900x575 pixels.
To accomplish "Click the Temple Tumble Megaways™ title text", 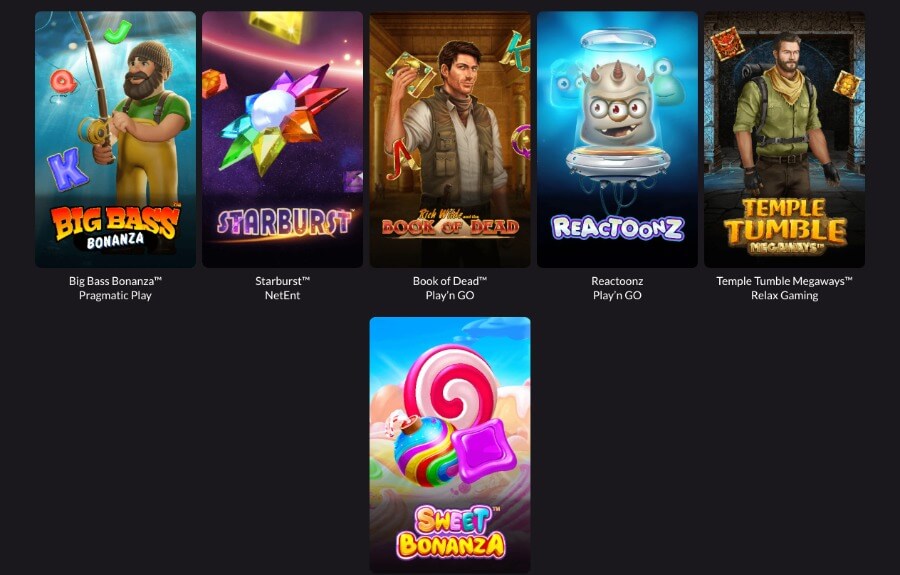I will (785, 281).
